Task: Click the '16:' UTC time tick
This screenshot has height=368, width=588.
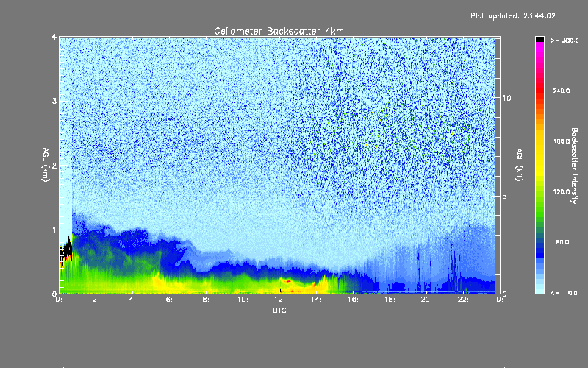Action: (x=353, y=300)
